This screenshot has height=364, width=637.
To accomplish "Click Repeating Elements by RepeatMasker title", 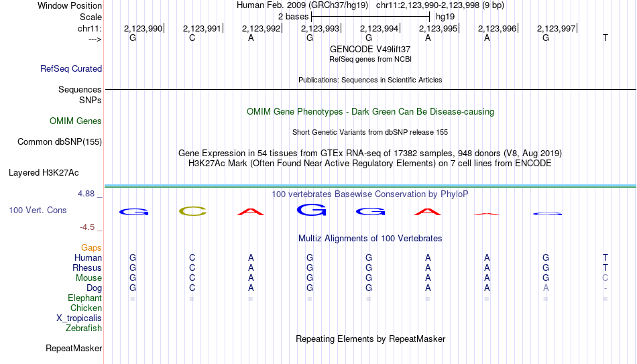I will (x=371, y=339).
